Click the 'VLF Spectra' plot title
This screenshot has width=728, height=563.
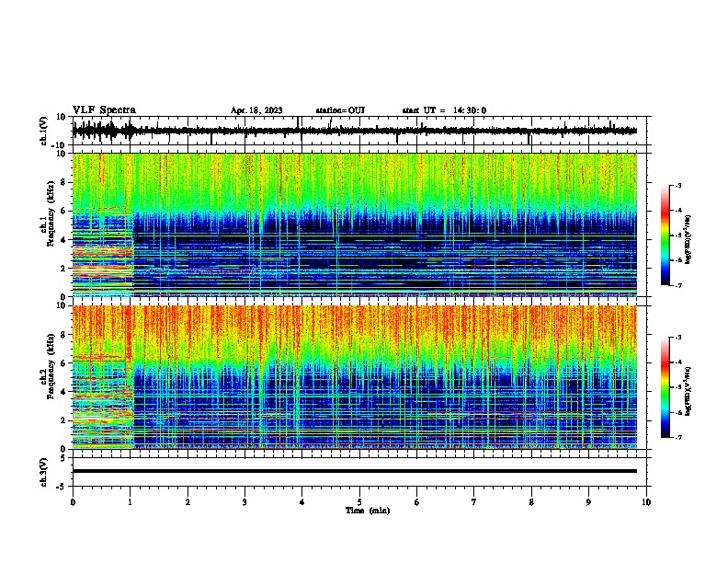tap(104, 109)
